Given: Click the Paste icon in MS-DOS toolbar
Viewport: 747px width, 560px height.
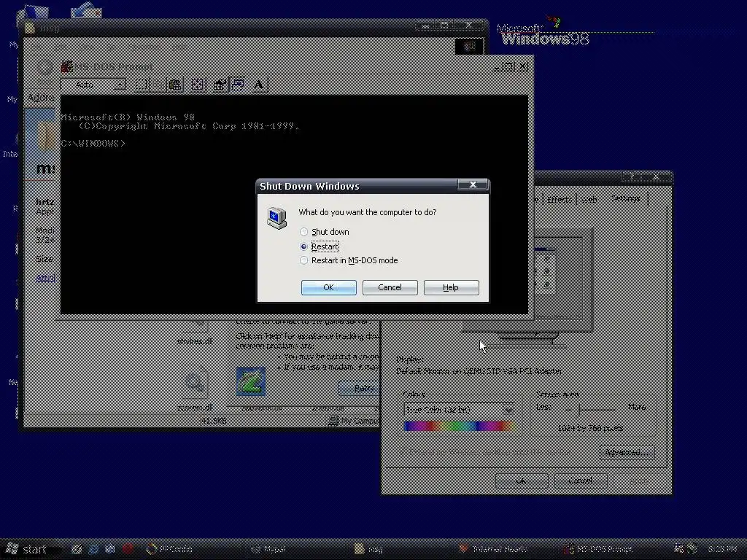Looking at the screenshot, I should coord(175,85).
